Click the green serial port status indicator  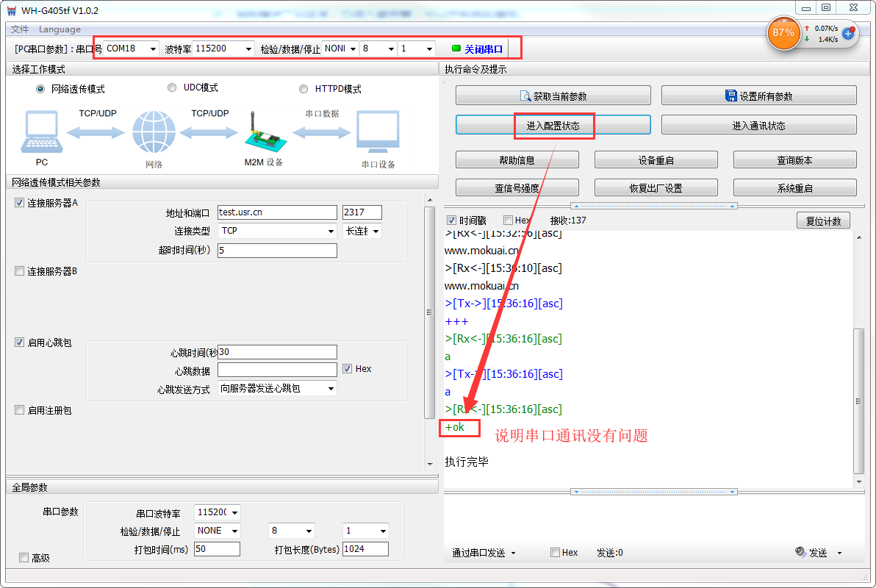point(456,49)
